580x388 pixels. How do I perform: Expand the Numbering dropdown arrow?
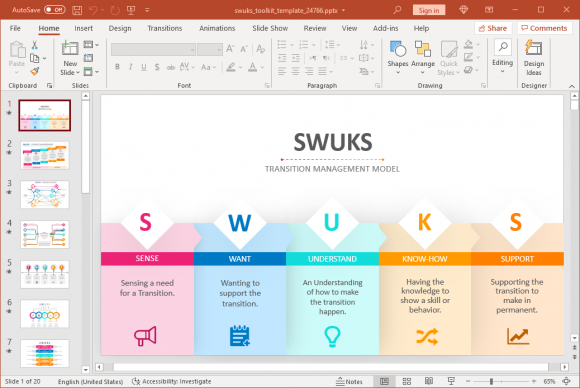click(314, 45)
